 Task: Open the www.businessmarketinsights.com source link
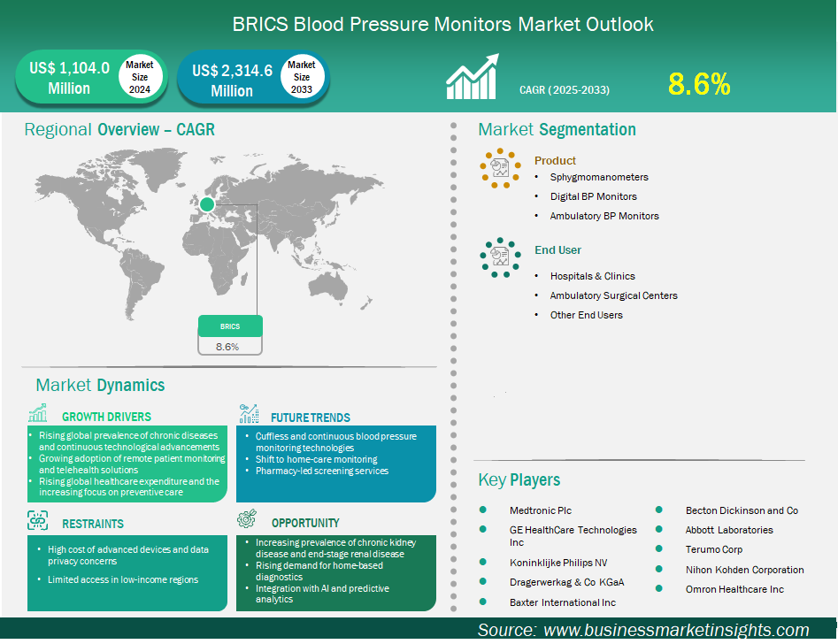tap(676, 630)
